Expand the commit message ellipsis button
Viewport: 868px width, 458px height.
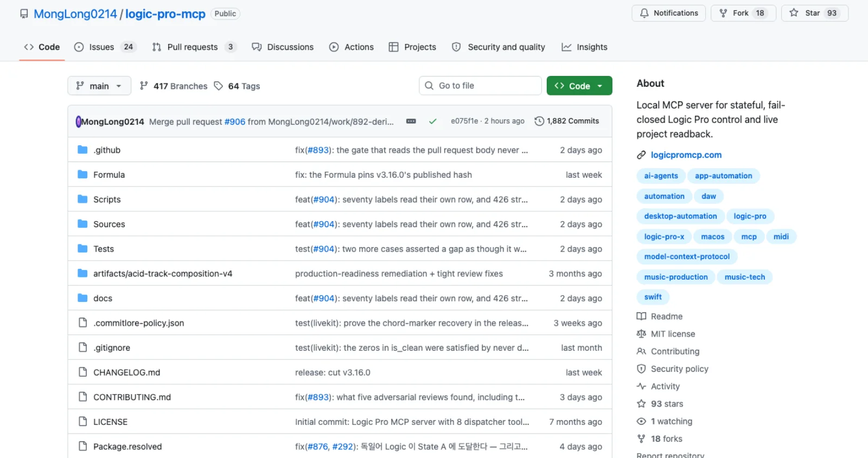coord(411,121)
